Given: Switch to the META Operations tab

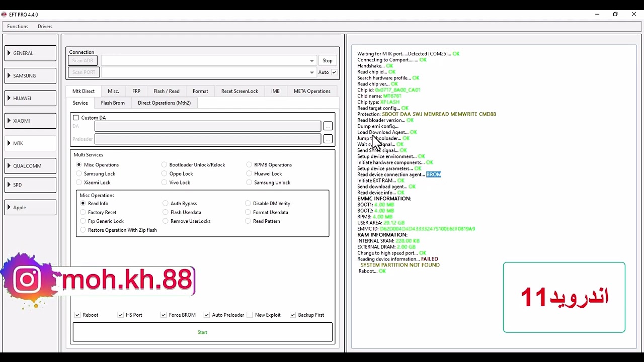Looking at the screenshot, I should point(312,91).
